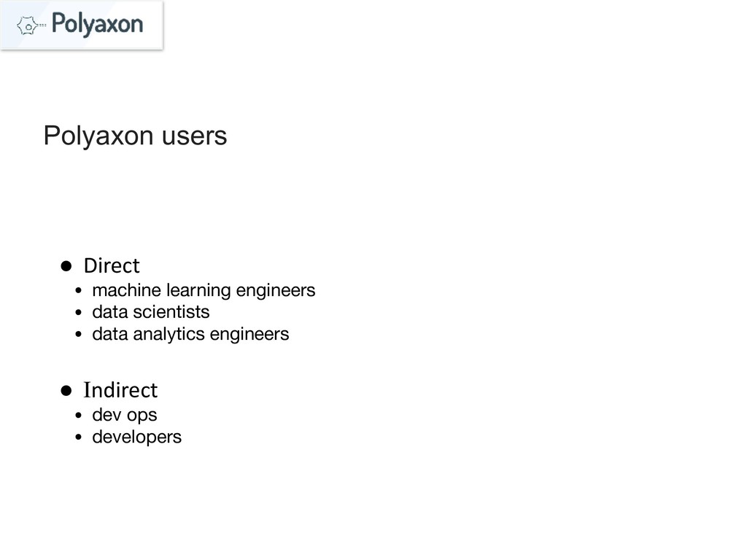The height and width of the screenshot is (560, 747).
Task: Click the large bullet before "Indirect"
Action: 66,391
